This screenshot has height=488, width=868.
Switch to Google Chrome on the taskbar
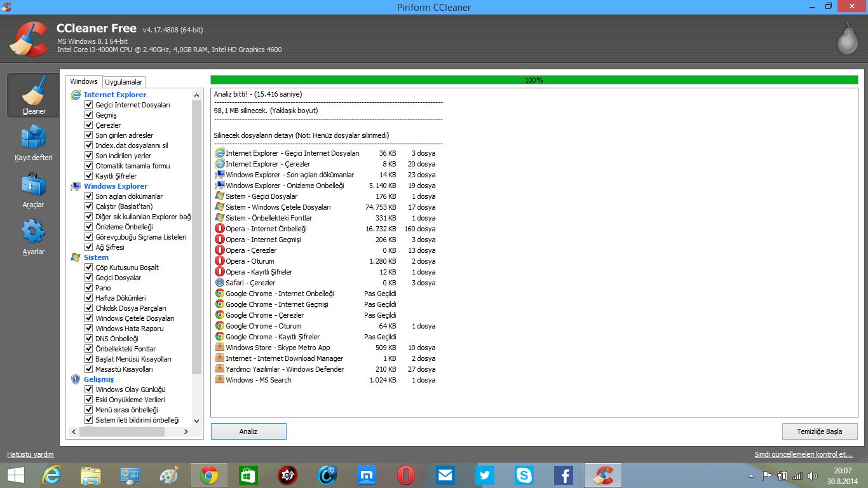(x=208, y=475)
